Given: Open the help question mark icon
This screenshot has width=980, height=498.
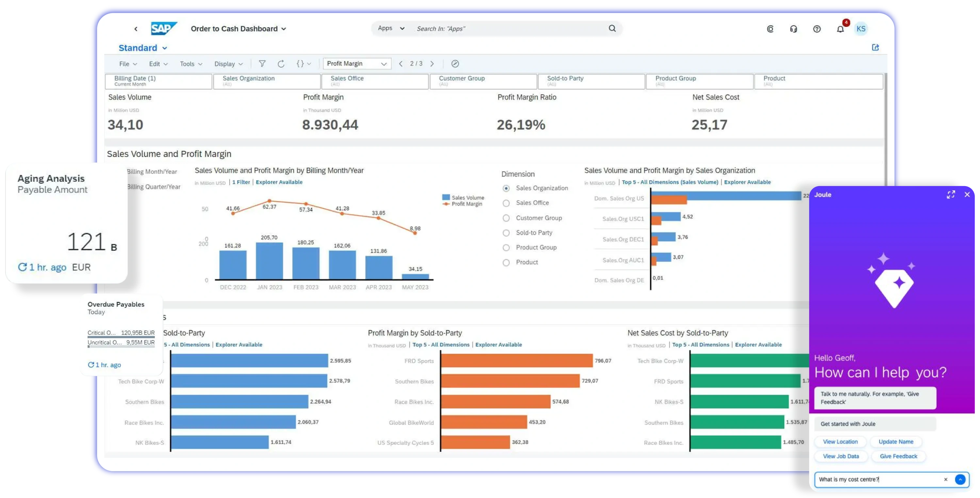Looking at the screenshot, I should pyautogui.click(x=816, y=29).
